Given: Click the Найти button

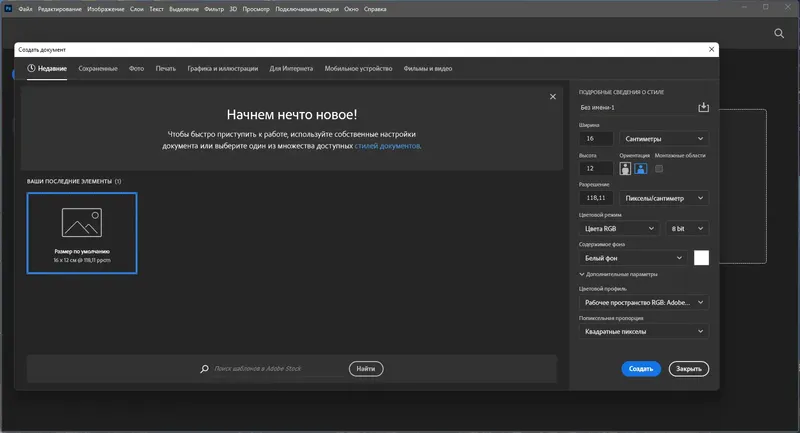Looking at the screenshot, I should pyautogui.click(x=366, y=369).
